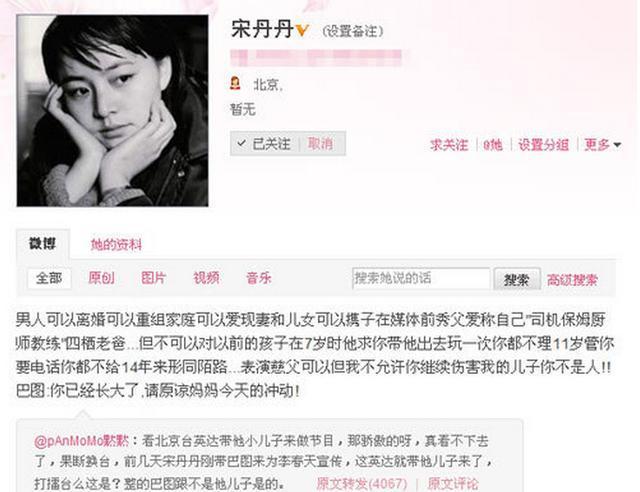Cancel following via 取消 link
The image size is (640, 492).
point(320,144)
